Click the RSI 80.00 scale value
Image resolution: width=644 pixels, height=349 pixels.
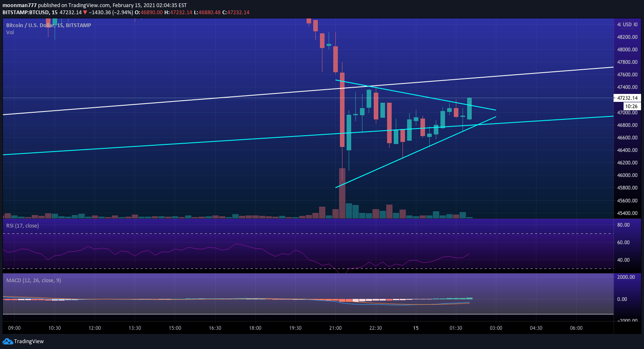click(623, 225)
